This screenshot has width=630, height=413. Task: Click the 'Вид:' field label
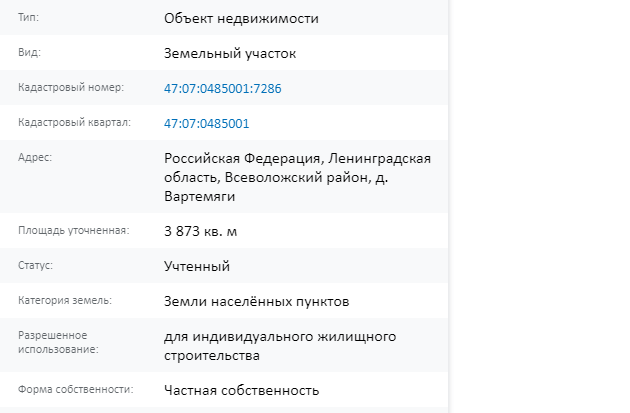tap(29, 53)
